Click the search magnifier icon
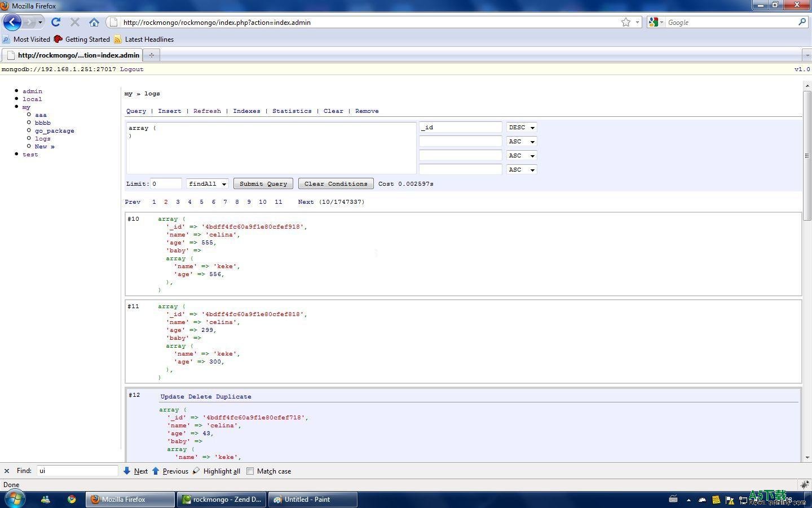The image size is (812, 508). (802, 22)
